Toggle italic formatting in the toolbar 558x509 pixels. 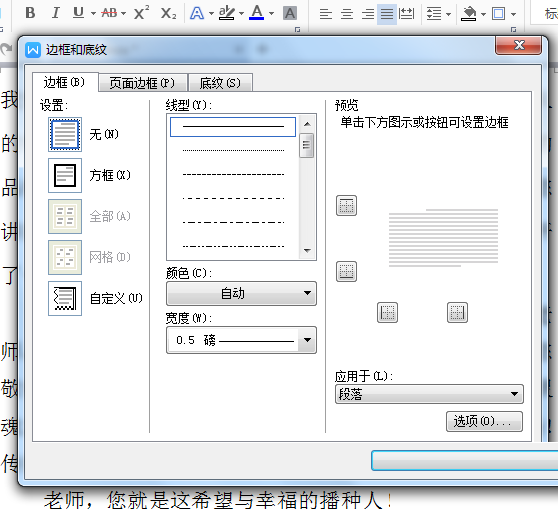point(55,13)
